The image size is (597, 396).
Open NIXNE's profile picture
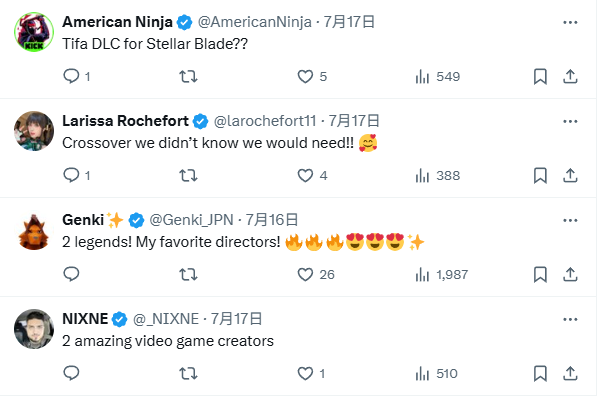pyautogui.click(x=34, y=329)
